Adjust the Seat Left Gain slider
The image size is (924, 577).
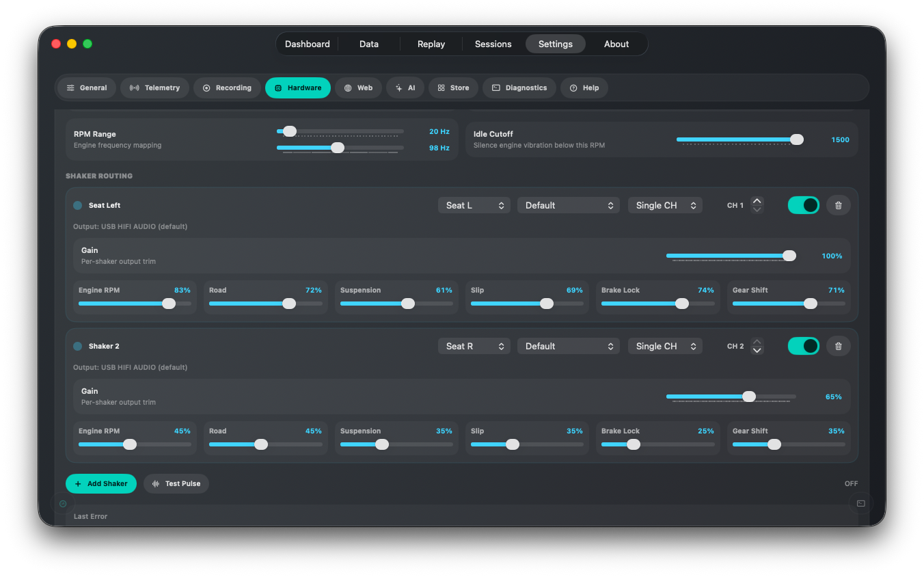(x=731, y=256)
